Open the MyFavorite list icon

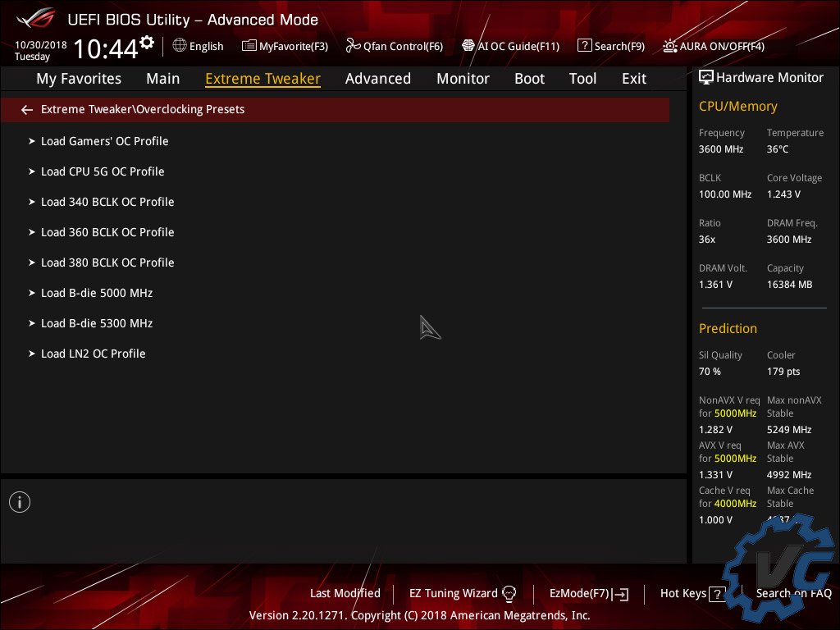point(249,46)
